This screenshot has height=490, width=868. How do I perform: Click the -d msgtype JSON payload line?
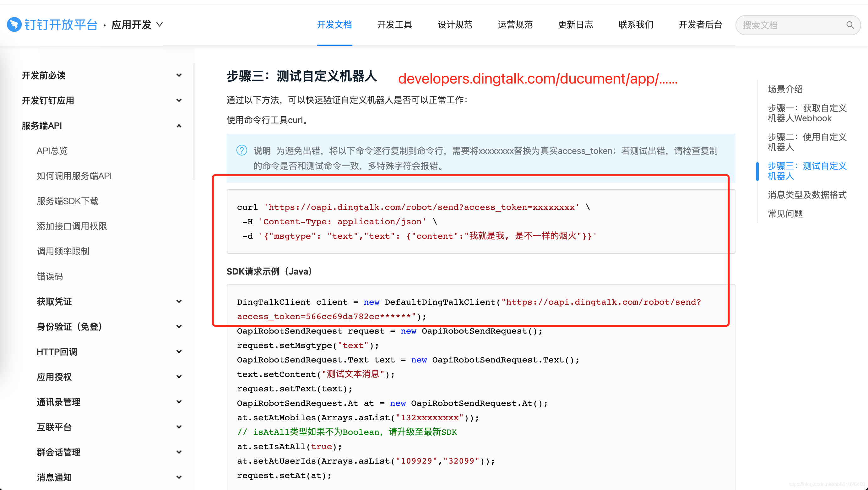(419, 236)
